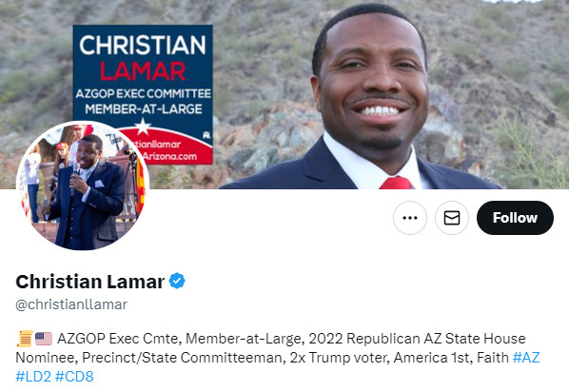Click the red tie in banner photo
569x392 pixels.
396,183
